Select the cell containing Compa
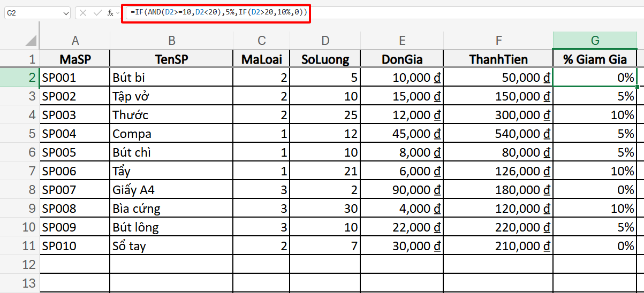This screenshot has width=644, height=293. 171,134
